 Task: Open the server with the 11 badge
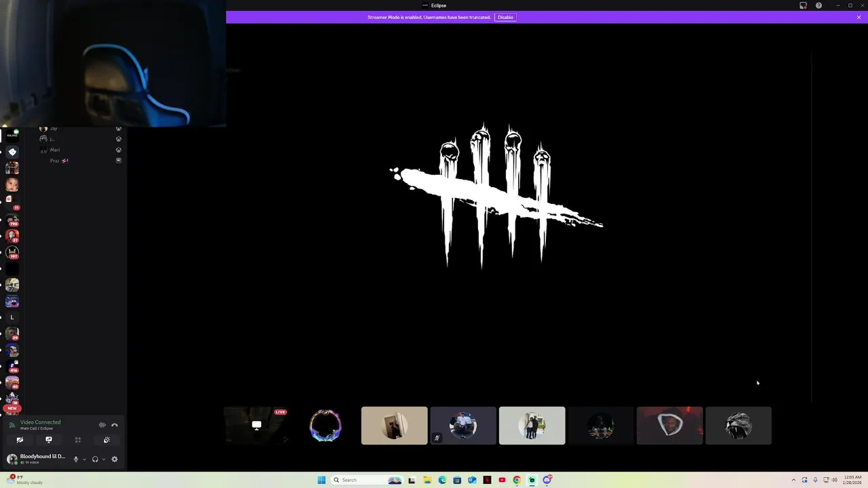click(12, 202)
